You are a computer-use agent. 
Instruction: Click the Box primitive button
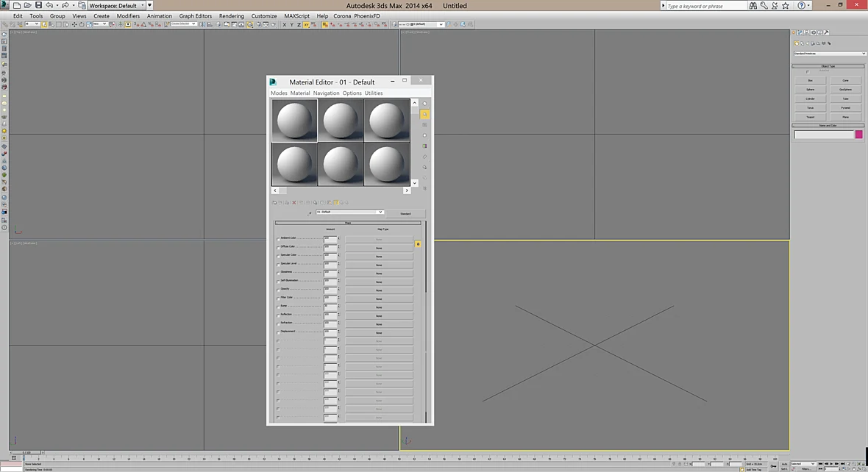click(811, 81)
